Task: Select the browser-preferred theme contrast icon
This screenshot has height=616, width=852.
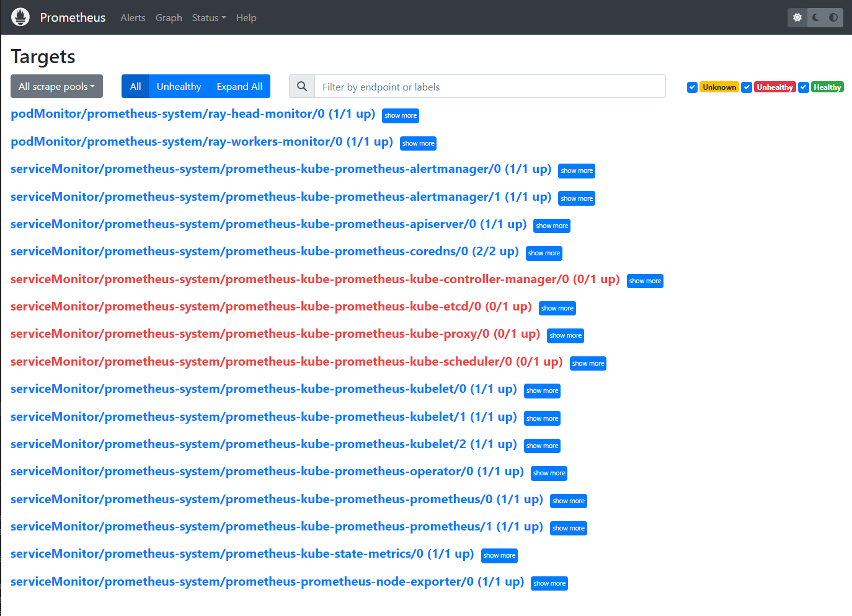Action: coord(833,17)
